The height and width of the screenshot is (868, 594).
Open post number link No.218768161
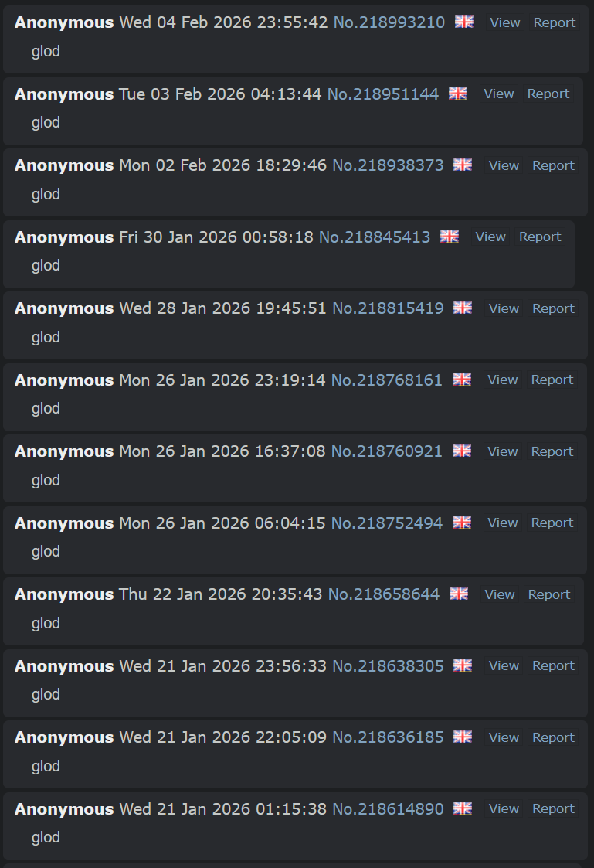tap(387, 380)
